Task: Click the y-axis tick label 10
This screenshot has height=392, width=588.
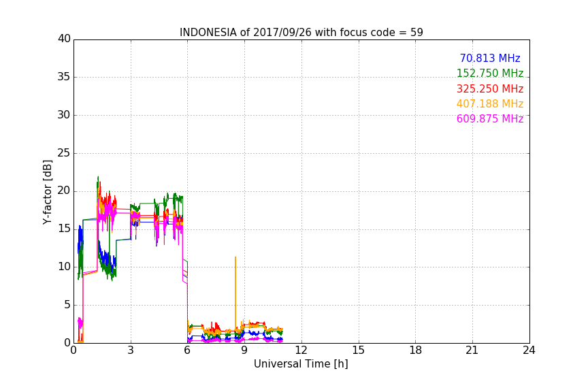Action: click(64, 267)
